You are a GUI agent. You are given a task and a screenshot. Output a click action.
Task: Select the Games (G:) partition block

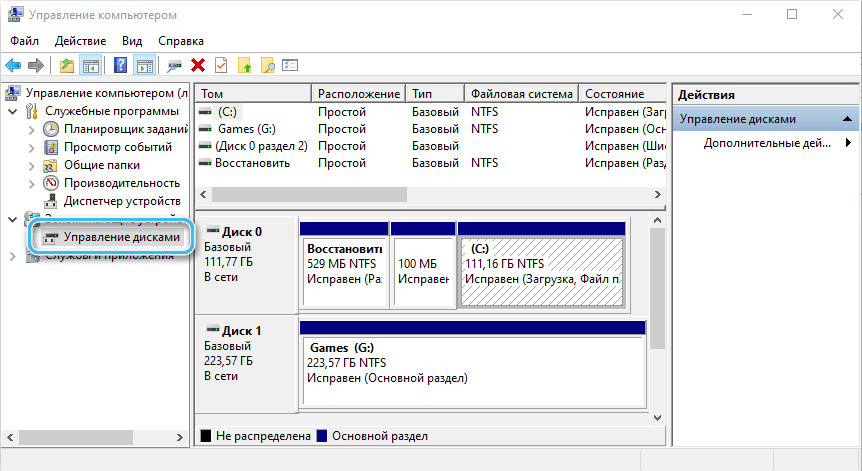pyautogui.click(x=472, y=363)
